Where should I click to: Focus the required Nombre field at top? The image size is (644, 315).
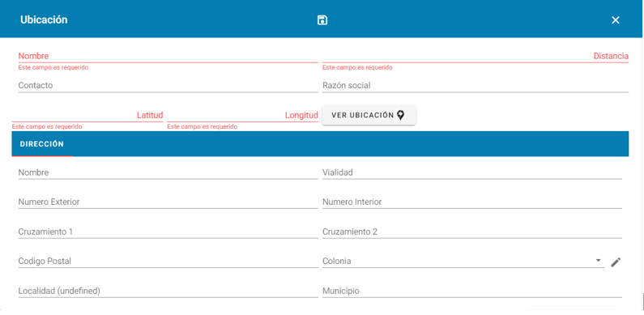point(168,56)
